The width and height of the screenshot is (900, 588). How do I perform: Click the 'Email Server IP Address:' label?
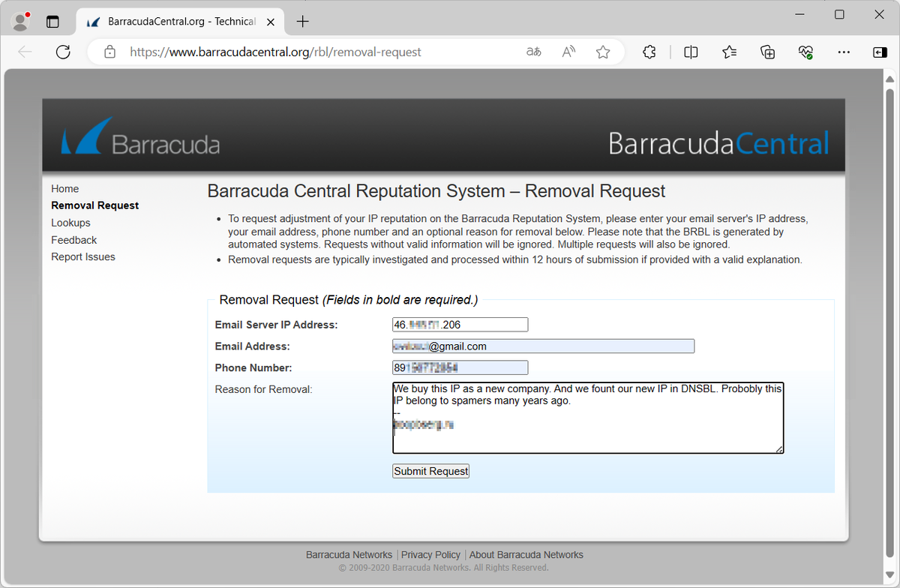(x=277, y=325)
